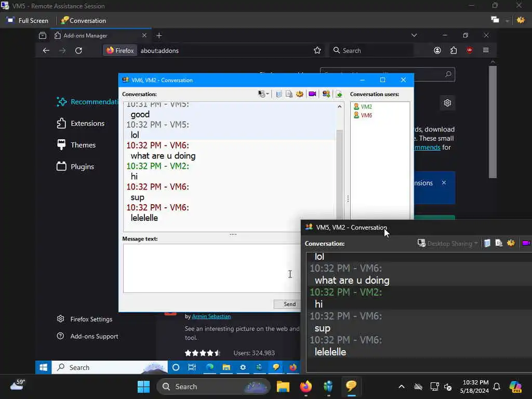Dismiss the blue extensions notice with X
532x399 pixels.
pyautogui.click(x=444, y=183)
